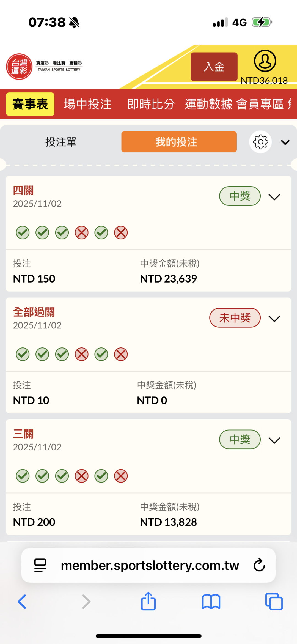
Task: Show Safari open tabs icon
Action: coord(274,601)
